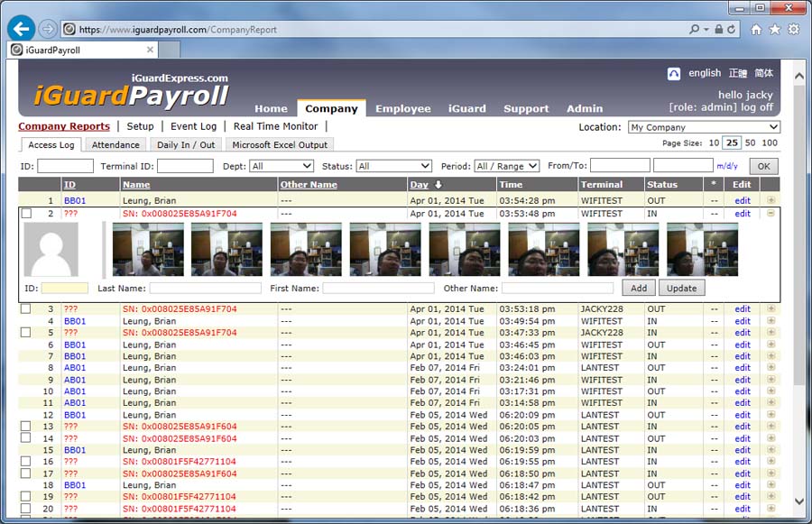Viewport: 812px width, 524px height.
Task: Tick the checkbox for row 17
Action: pyautogui.click(x=25, y=473)
